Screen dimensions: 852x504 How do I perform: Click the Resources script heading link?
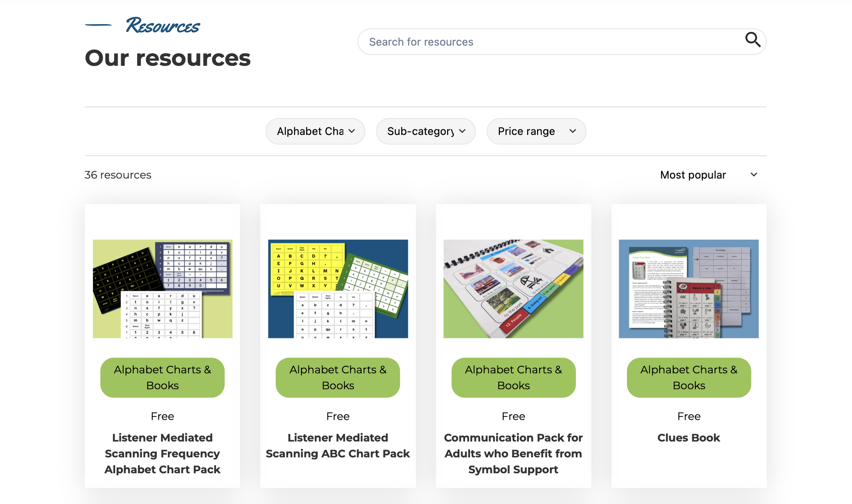[x=163, y=26]
